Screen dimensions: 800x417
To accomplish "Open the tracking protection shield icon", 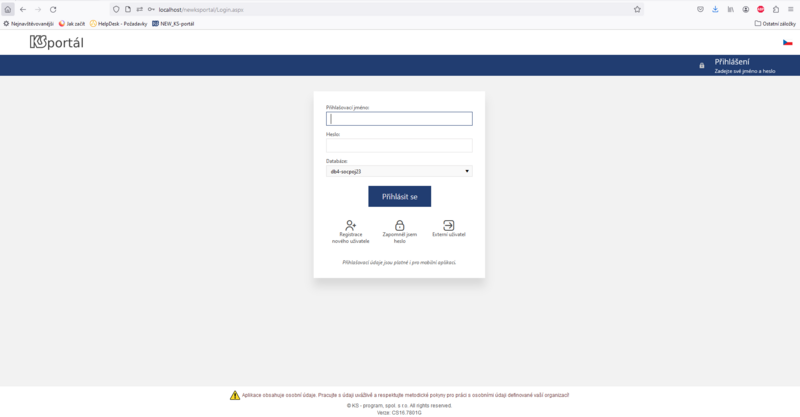I will click(x=116, y=9).
